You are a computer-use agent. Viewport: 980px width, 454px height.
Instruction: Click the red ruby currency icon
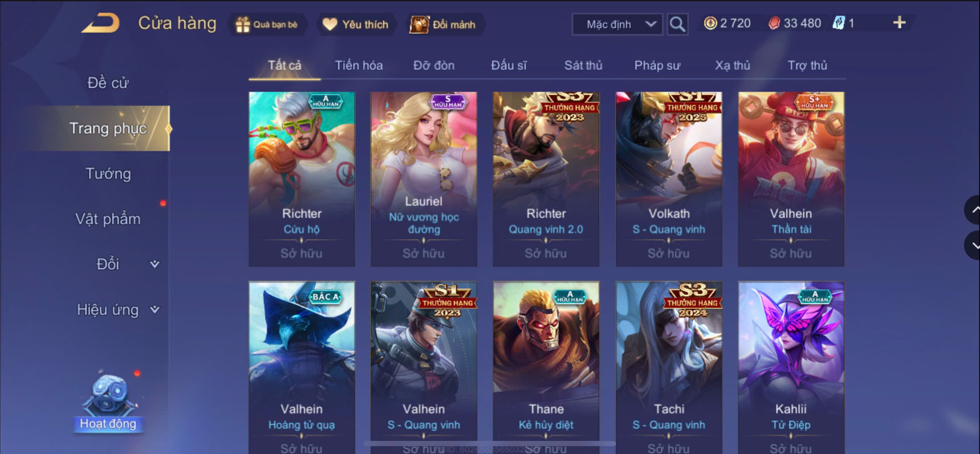pyautogui.click(x=774, y=23)
